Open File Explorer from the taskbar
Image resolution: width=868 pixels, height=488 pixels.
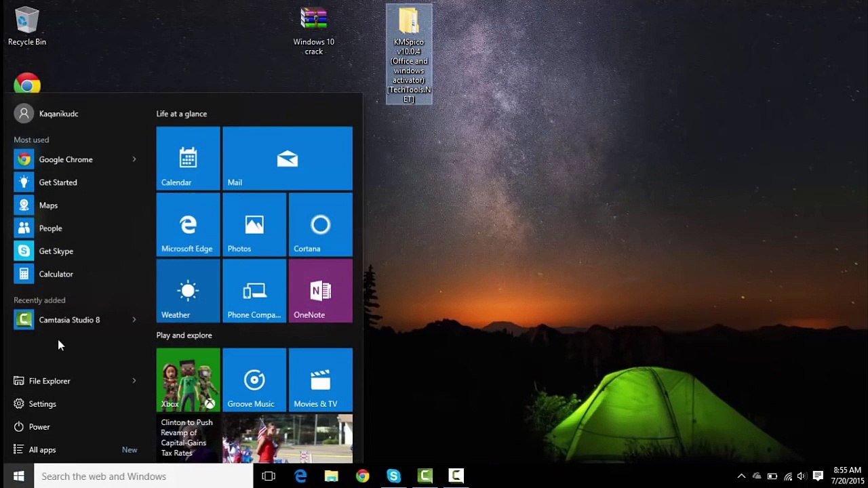pyautogui.click(x=332, y=476)
